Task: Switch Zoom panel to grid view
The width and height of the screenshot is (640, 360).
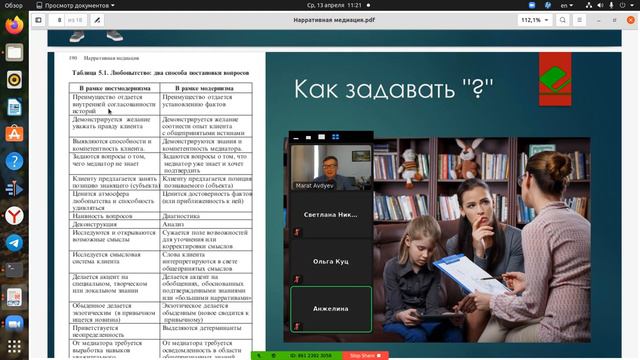Action: (335, 137)
